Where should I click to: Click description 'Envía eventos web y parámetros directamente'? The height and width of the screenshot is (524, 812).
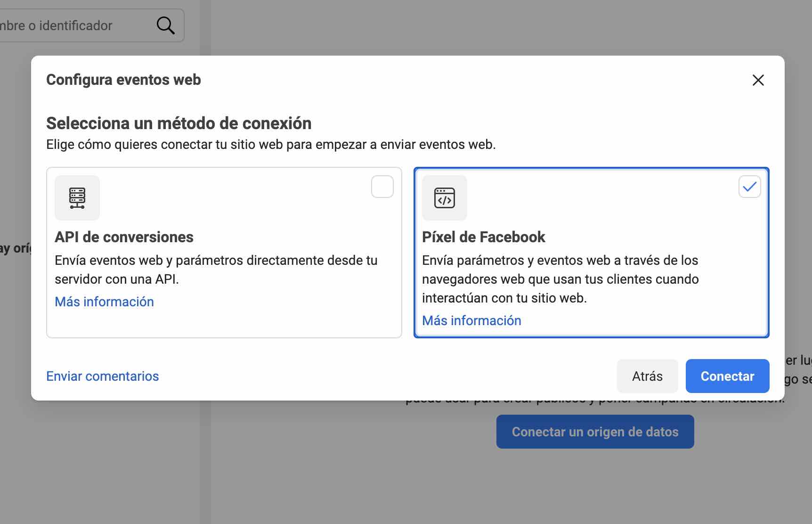tap(216, 270)
